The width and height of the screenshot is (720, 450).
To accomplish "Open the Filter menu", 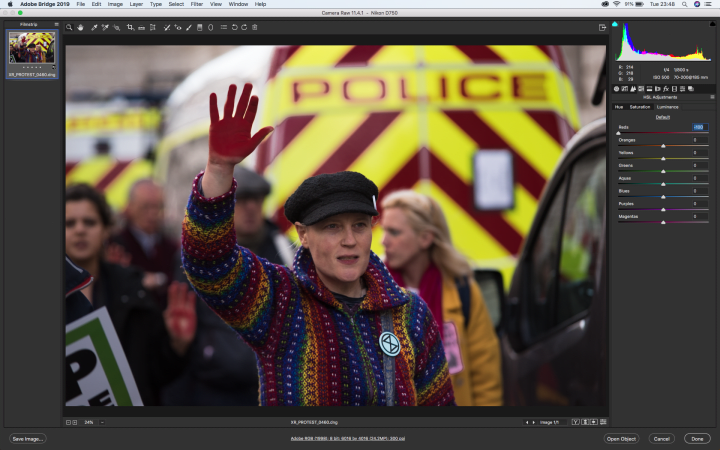I will pyautogui.click(x=197, y=4).
